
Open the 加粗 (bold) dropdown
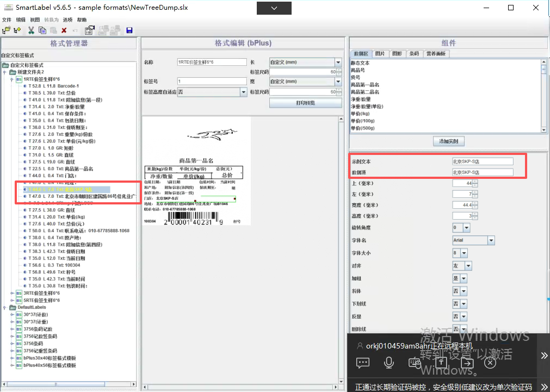click(x=464, y=278)
